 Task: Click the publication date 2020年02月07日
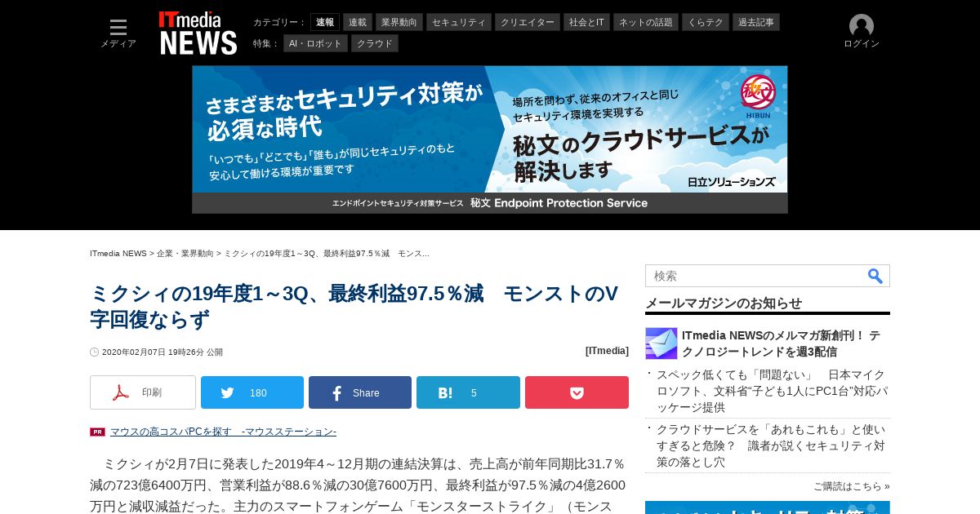(x=163, y=352)
